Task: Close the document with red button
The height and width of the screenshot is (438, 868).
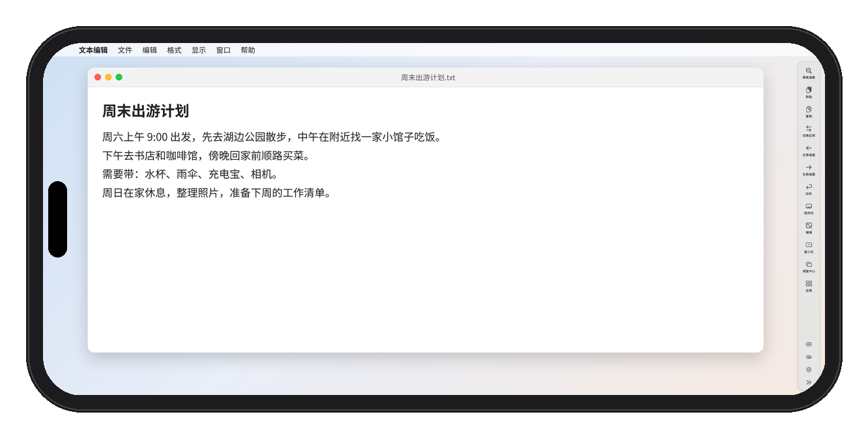Action: [98, 77]
